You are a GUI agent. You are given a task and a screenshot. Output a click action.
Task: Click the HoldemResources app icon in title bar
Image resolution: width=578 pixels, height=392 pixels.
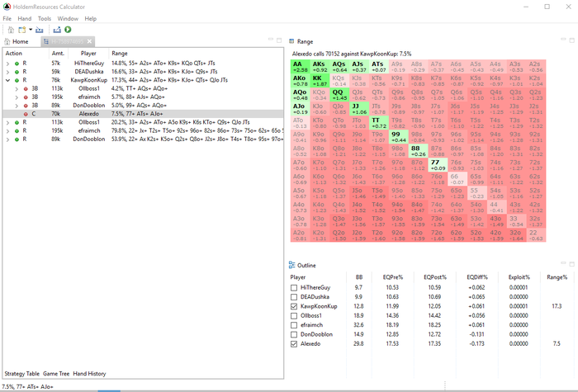pyautogui.click(x=7, y=7)
